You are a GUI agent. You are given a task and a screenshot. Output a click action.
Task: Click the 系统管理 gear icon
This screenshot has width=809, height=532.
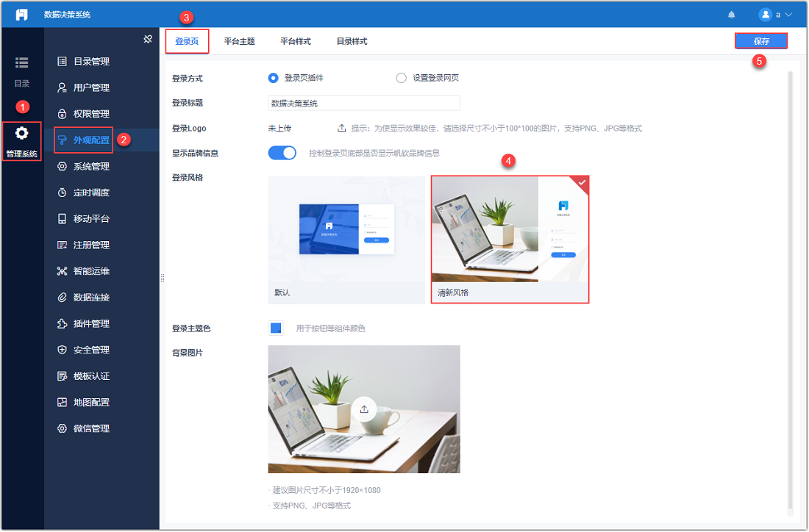[62, 166]
